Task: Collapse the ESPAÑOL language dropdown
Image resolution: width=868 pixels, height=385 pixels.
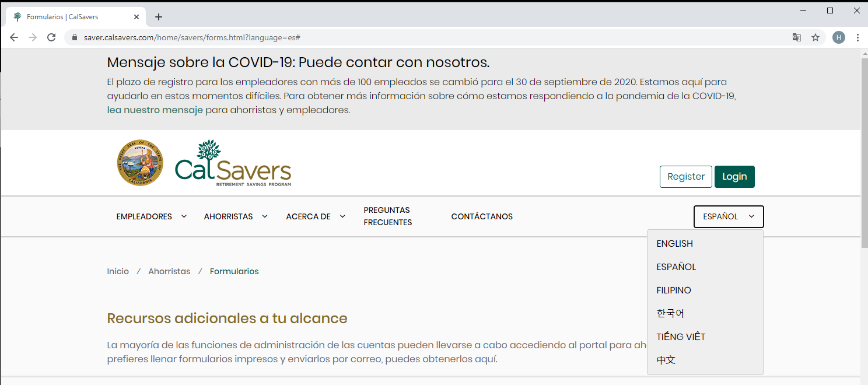Action: tap(729, 216)
